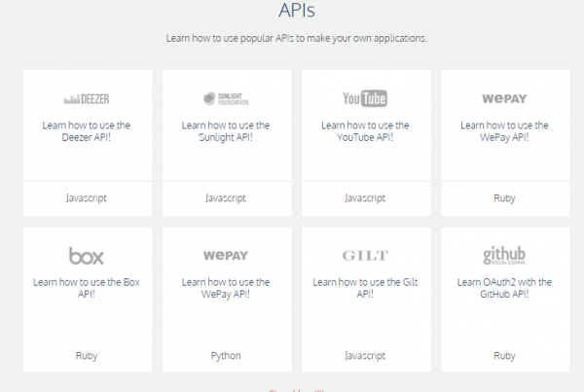The width and height of the screenshot is (584, 392).
Task: Click the Javascript label on the Gilt card
Action: point(365,355)
